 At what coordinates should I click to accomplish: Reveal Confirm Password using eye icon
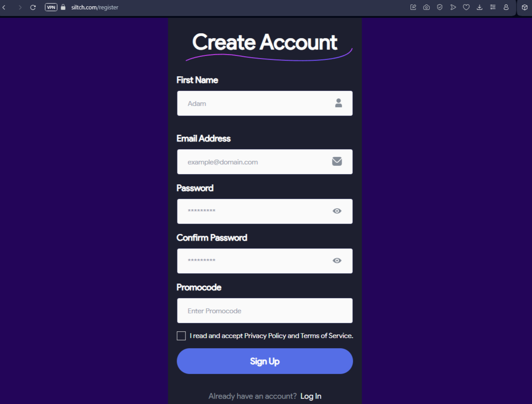point(337,260)
